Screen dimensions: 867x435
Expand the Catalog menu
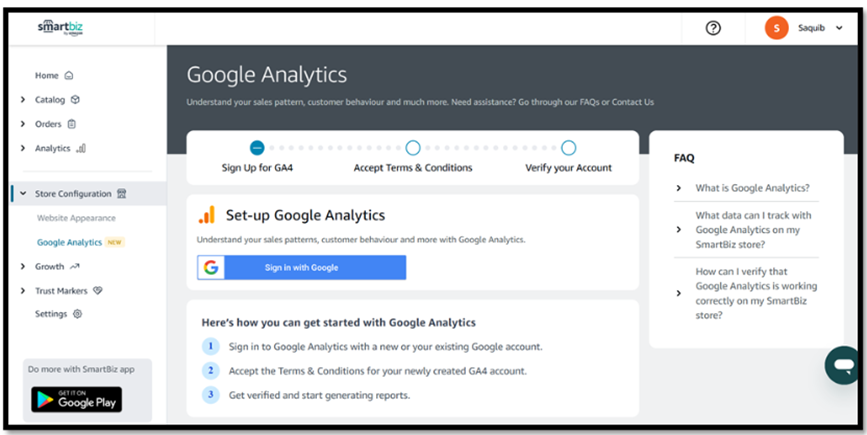(x=50, y=100)
